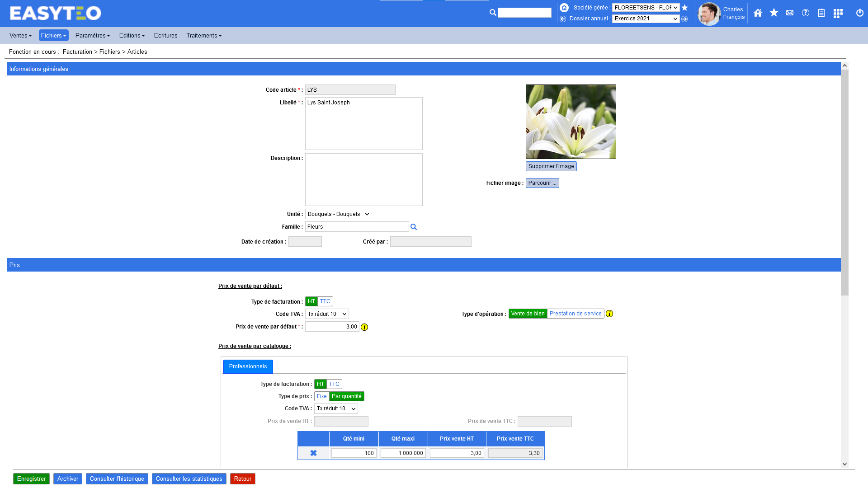Viewport: 868px width, 488px height.
Task: Click the Enregistrer button
Action: (31, 479)
